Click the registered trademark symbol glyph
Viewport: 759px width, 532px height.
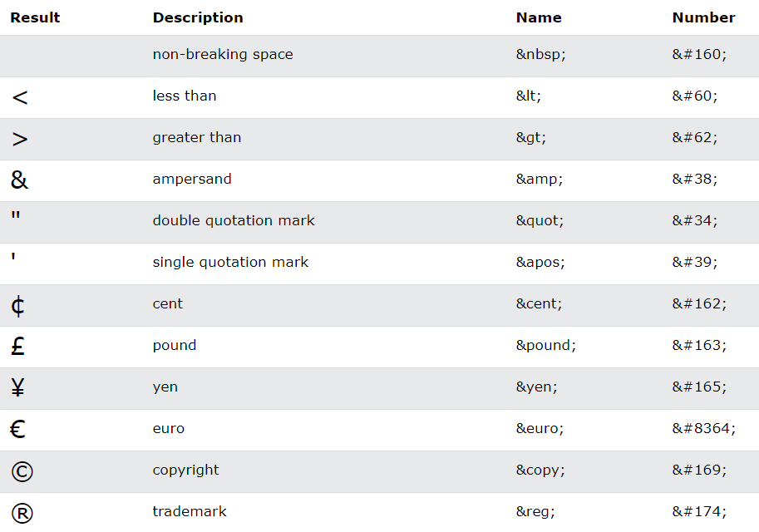click(x=22, y=513)
